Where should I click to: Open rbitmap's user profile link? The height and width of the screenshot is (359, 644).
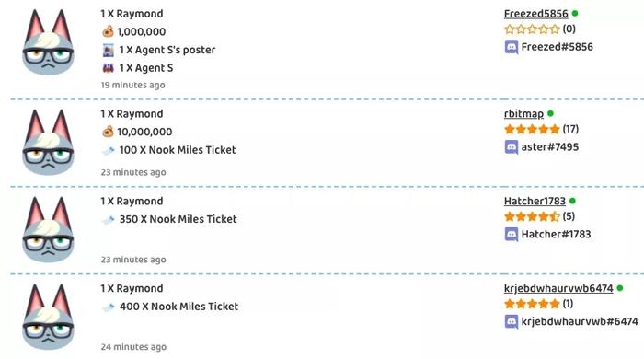[523, 114]
